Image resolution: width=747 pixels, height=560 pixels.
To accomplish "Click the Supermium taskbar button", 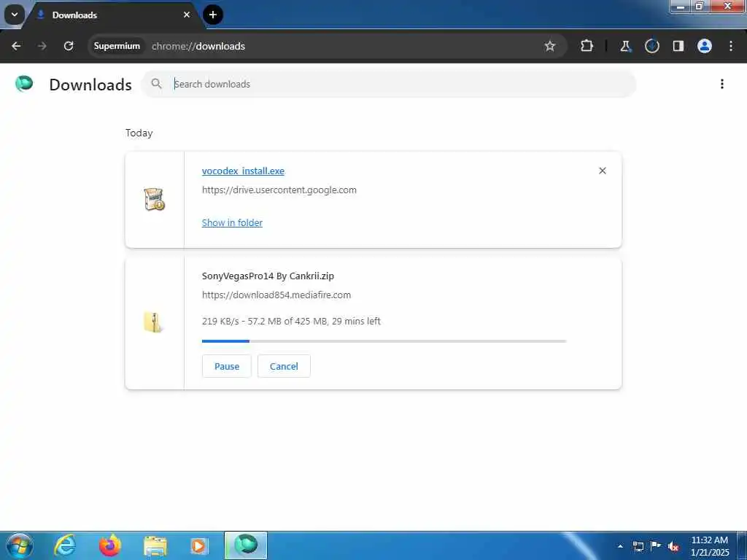I will 246,545.
